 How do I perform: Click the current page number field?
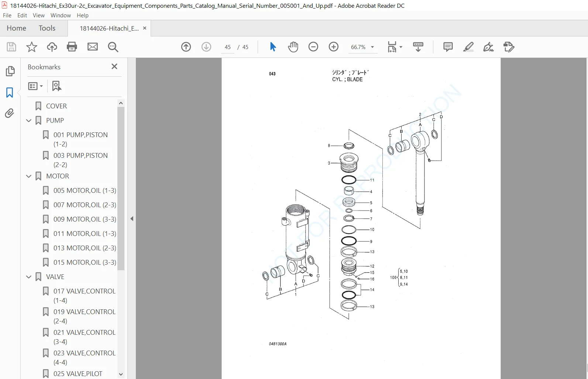(228, 47)
